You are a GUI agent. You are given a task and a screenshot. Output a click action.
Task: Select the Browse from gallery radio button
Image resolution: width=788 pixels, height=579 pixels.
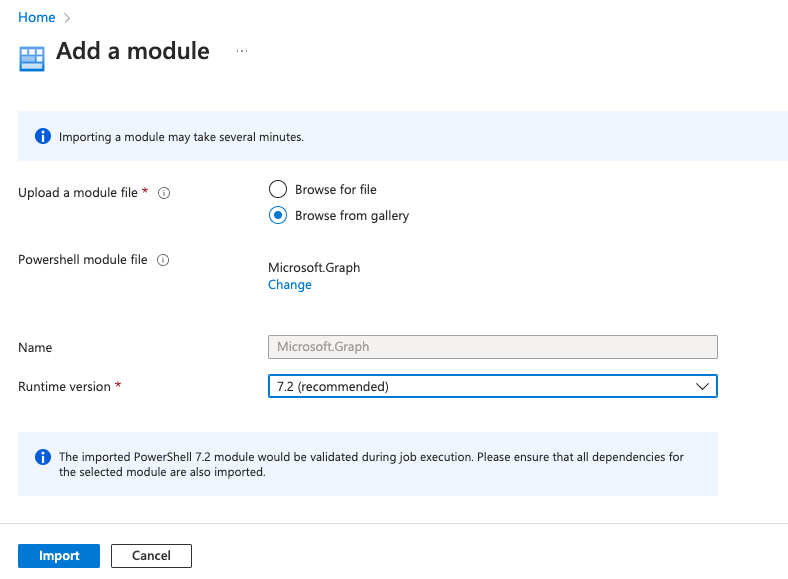tap(278, 215)
